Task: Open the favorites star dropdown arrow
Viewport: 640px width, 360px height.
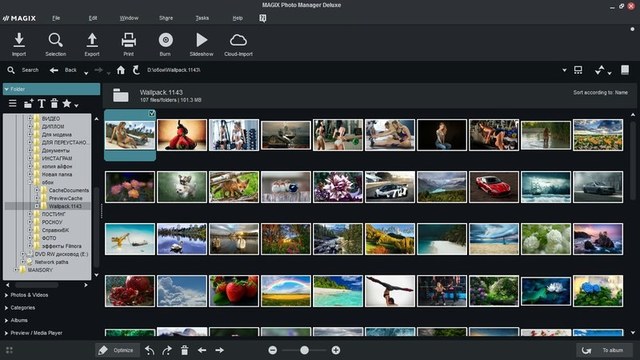Action: pyautogui.click(x=76, y=106)
